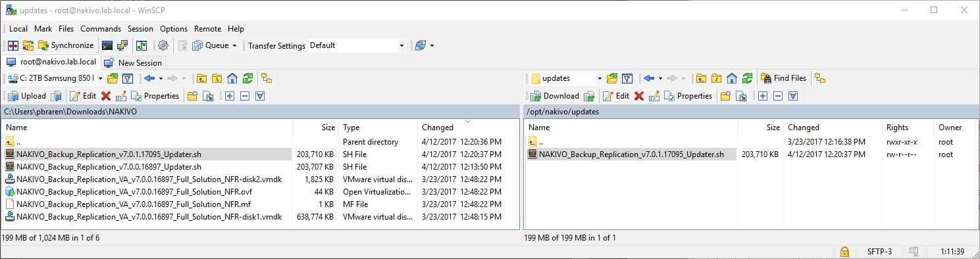
Task: Select remote file v7.0.1.17095_Updater.sh
Action: (631, 154)
